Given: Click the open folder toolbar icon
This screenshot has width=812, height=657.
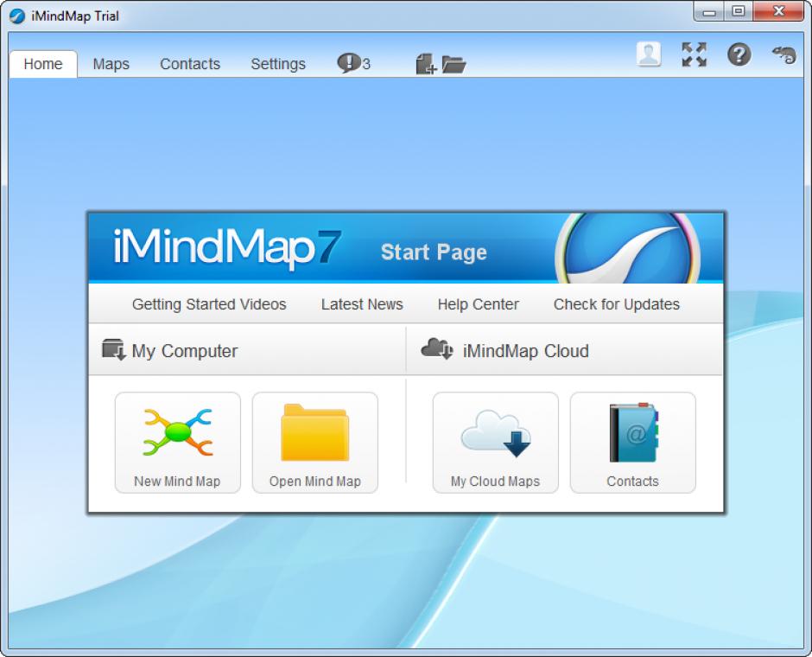Looking at the screenshot, I should click(454, 65).
